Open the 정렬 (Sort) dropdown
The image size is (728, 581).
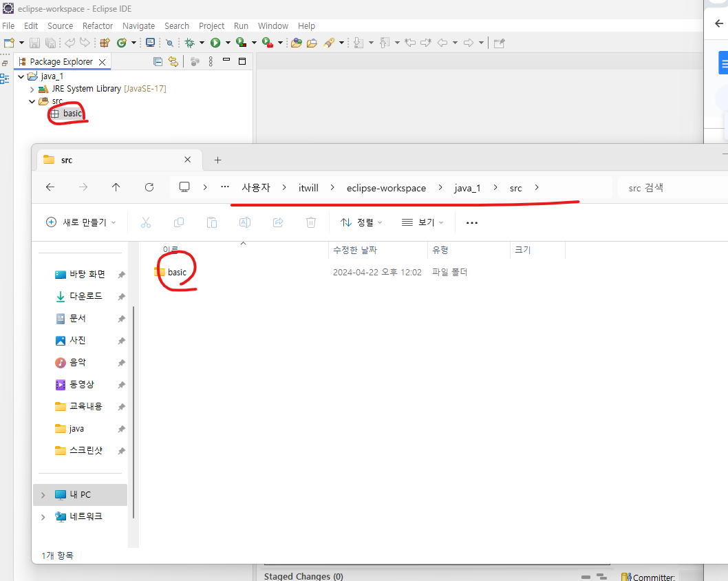361,222
